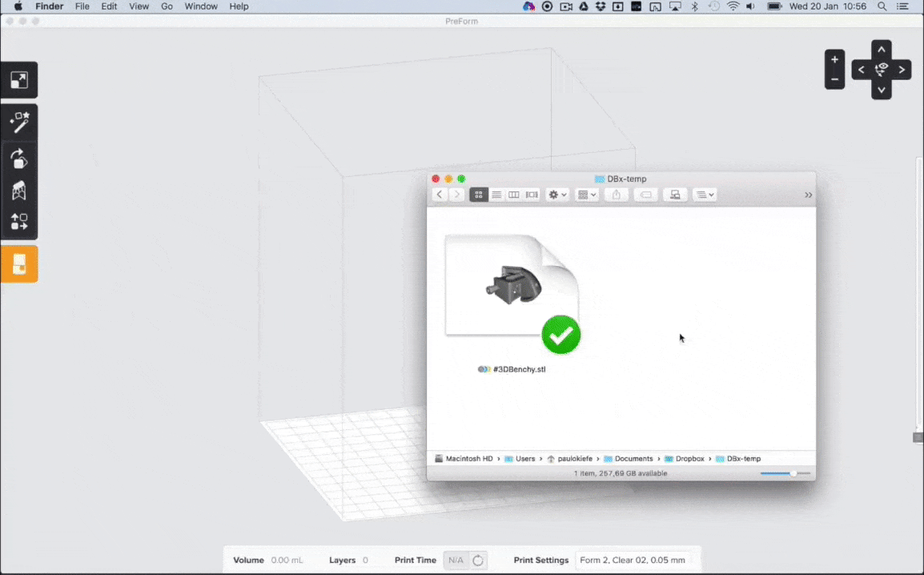Open the Apple menu
Image resolution: width=924 pixels, height=575 pixels.
click(x=18, y=6)
